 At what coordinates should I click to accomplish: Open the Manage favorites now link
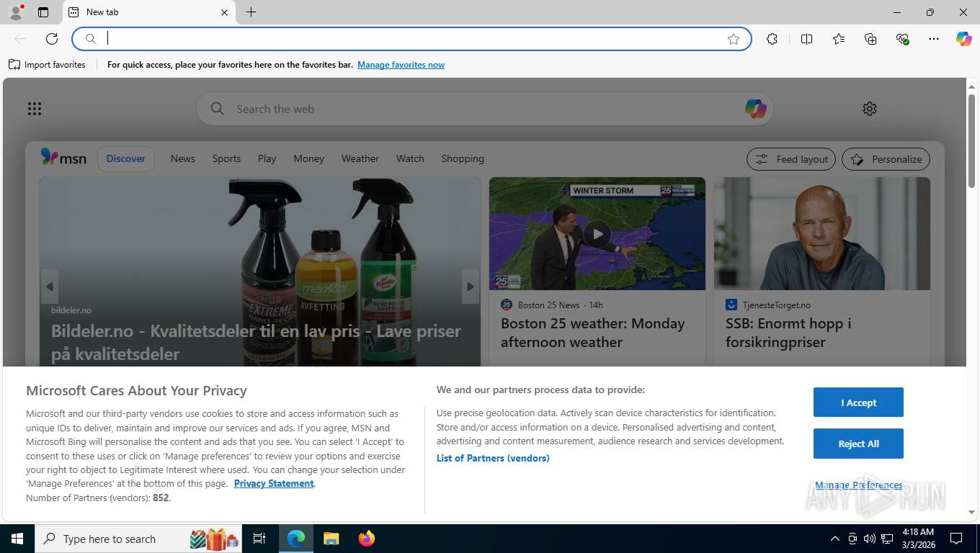[x=401, y=65]
